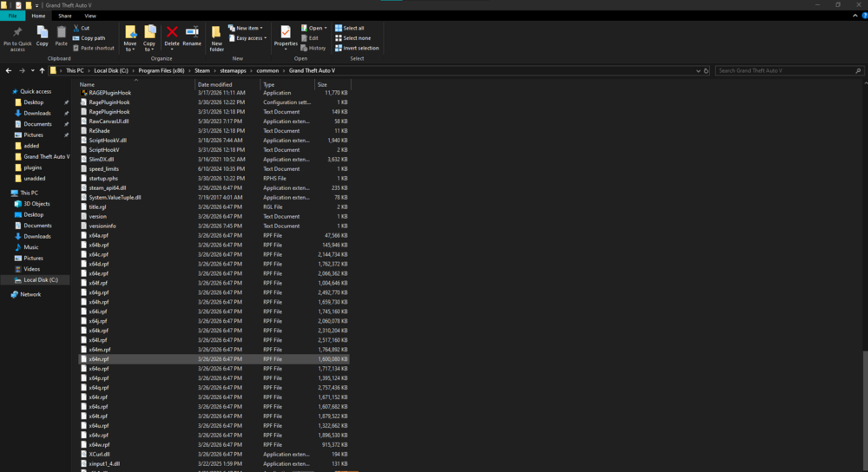This screenshot has height=472, width=868.
Task: Open Videos under This PC
Action: pyautogui.click(x=31, y=269)
